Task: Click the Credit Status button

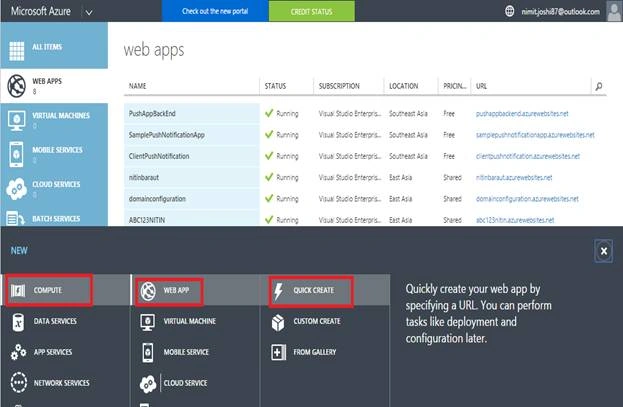Action: (312, 11)
